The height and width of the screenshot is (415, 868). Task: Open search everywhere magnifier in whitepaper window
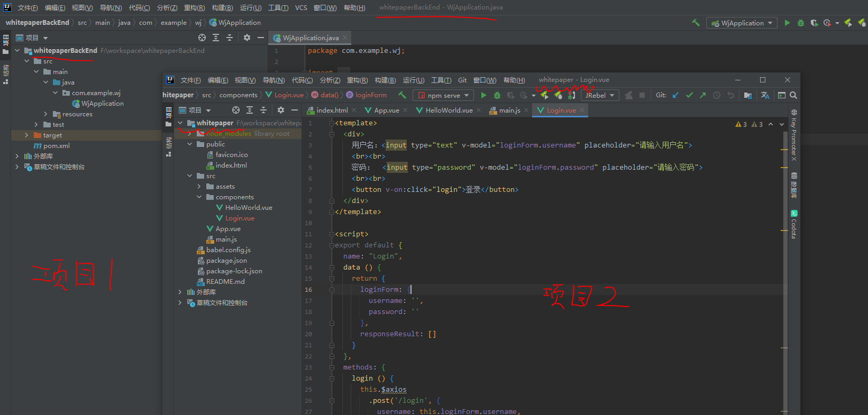click(x=793, y=95)
